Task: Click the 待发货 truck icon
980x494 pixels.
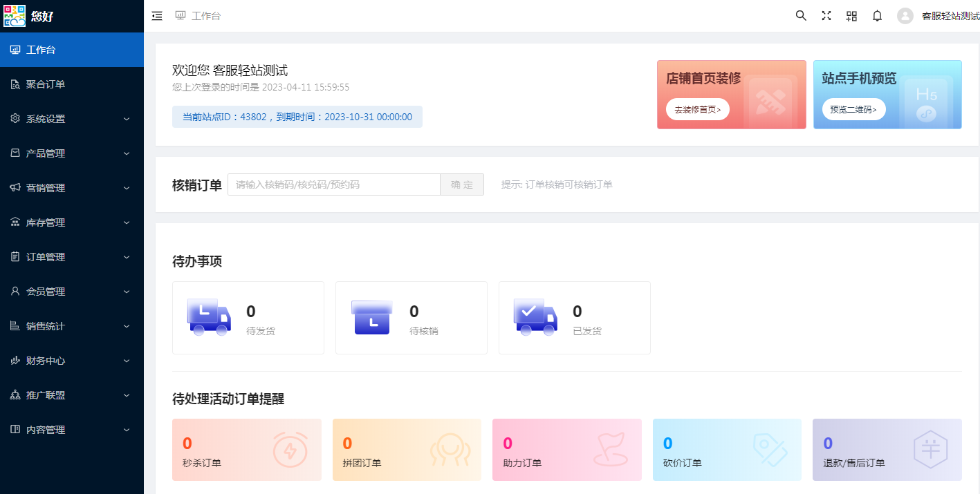Action: (x=209, y=318)
